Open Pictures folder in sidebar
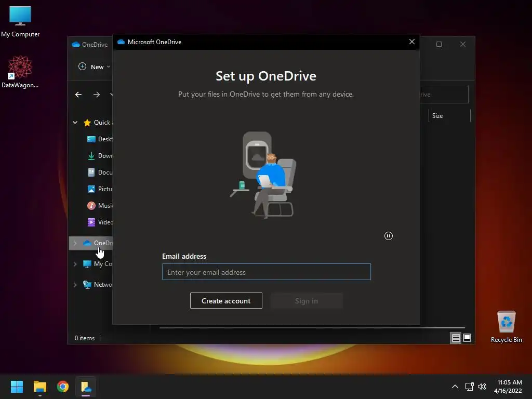Screen dimensions: 532x399 point(100,189)
